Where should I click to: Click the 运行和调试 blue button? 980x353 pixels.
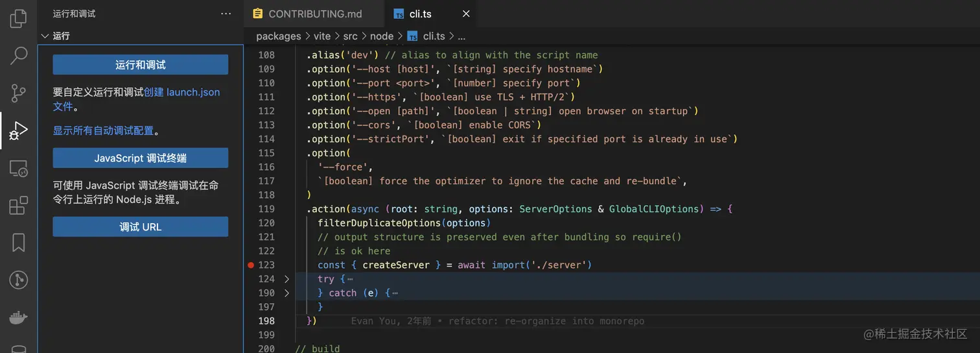point(141,65)
